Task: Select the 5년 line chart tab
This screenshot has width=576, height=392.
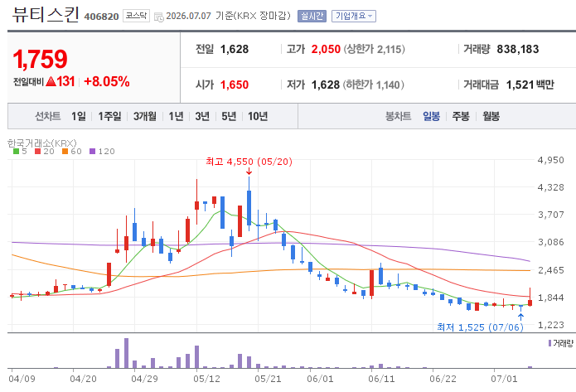Action: point(229,117)
